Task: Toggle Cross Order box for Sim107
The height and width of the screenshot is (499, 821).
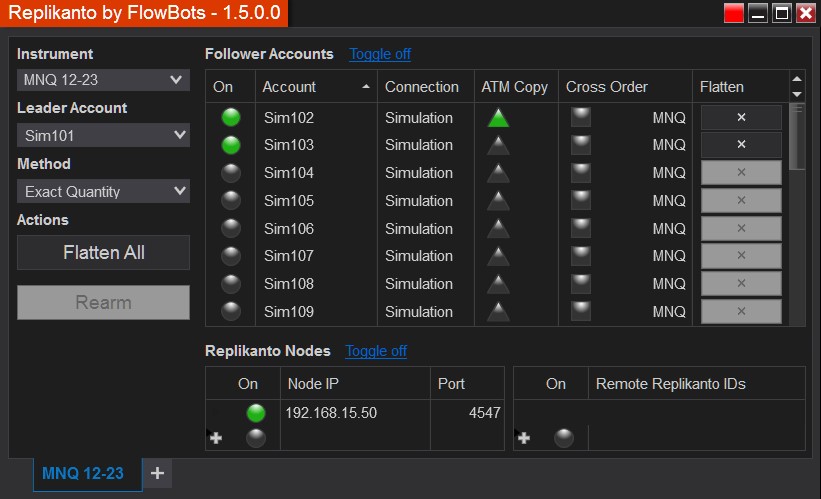Action: click(581, 256)
